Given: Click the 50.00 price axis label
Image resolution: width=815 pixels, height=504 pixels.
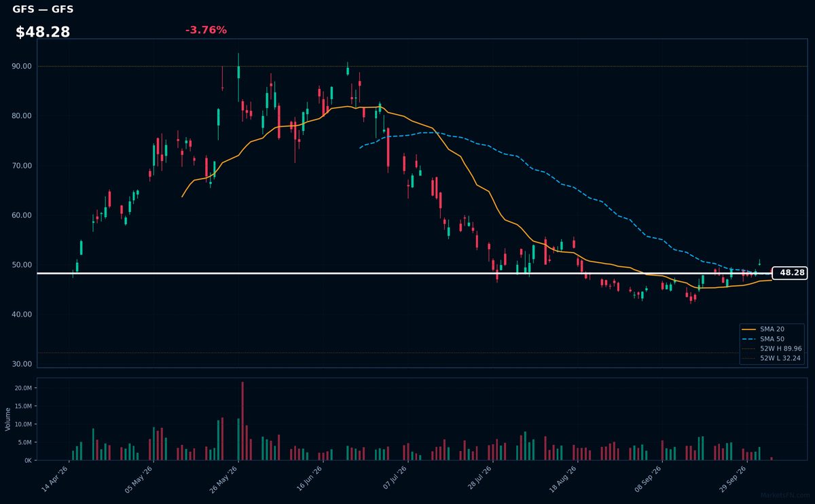Looking at the screenshot, I should pos(22,265).
